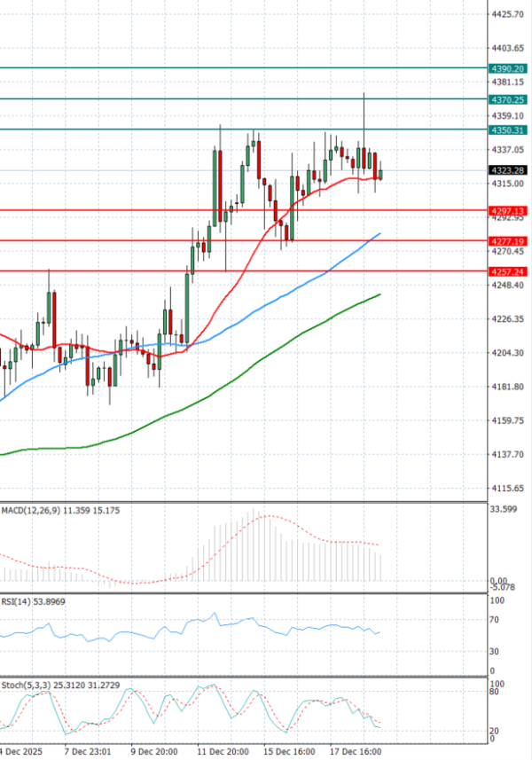Select the 4370.25 resistance level tag
Screen dimensions: 532x760
(507, 100)
